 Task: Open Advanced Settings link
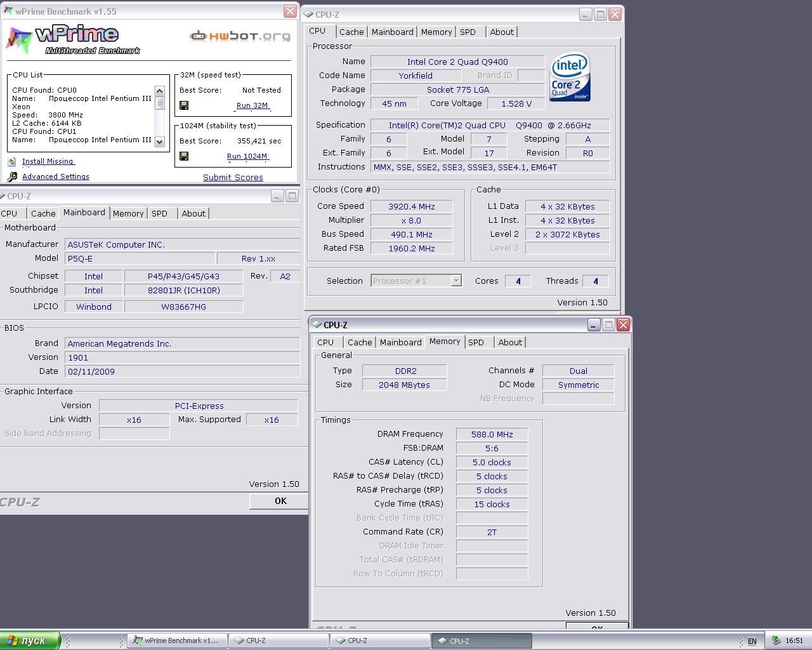click(x=56, y=177)
